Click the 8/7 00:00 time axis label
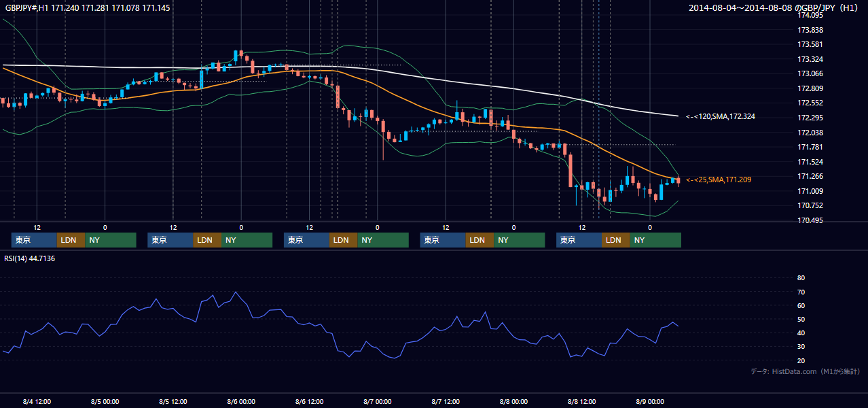 click(377, 401)
